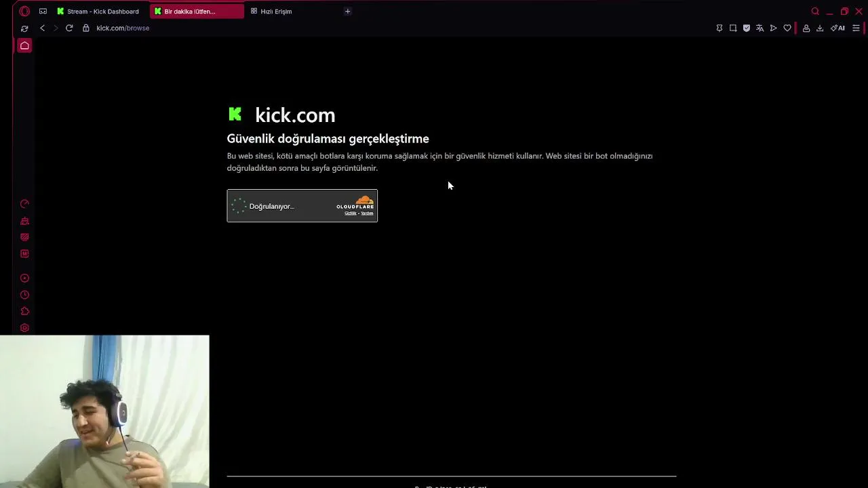
Task: Click the sidebar home icon
Action: point(24,45)
